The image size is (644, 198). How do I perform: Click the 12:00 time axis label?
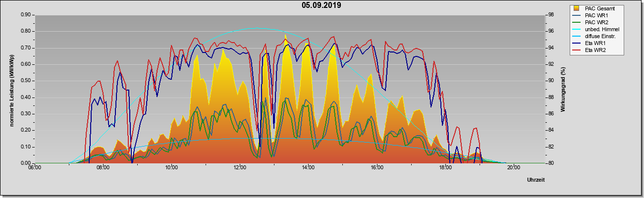click(x=240, y=167)
